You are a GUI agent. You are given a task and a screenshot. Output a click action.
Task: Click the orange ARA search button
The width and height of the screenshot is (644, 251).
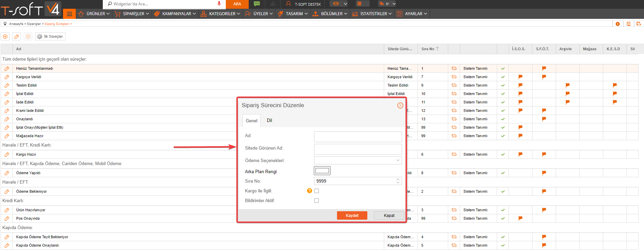(x=237, y=4)
